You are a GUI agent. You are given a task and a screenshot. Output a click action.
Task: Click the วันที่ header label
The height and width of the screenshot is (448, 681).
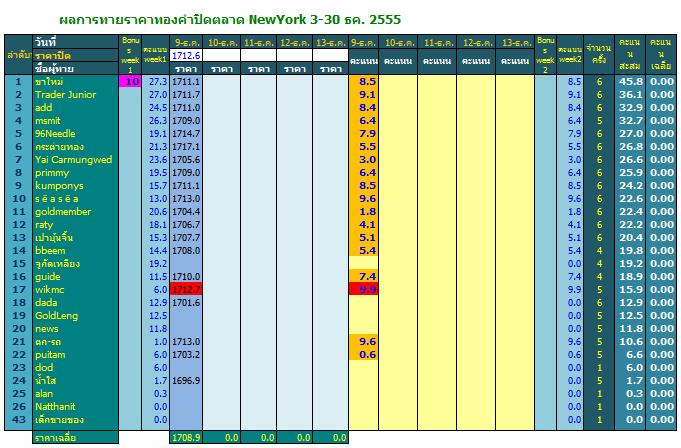click(46, 42)
